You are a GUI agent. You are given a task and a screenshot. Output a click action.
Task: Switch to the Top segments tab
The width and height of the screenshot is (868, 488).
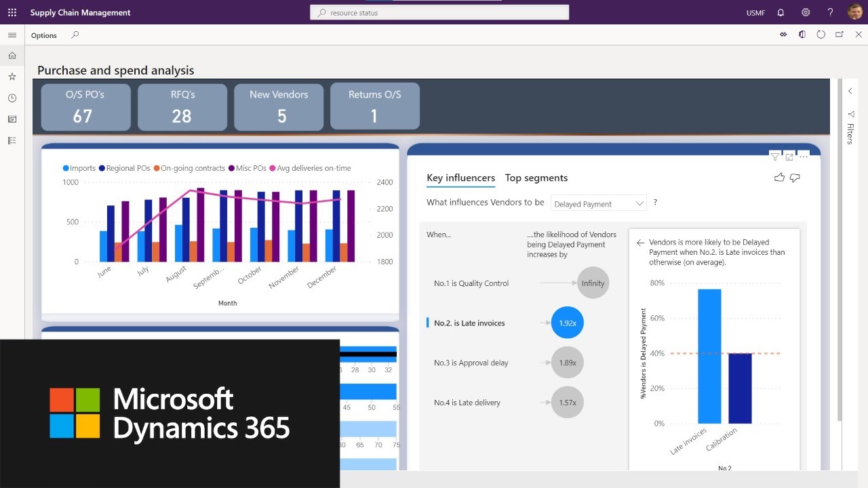[x=536, y=178]
